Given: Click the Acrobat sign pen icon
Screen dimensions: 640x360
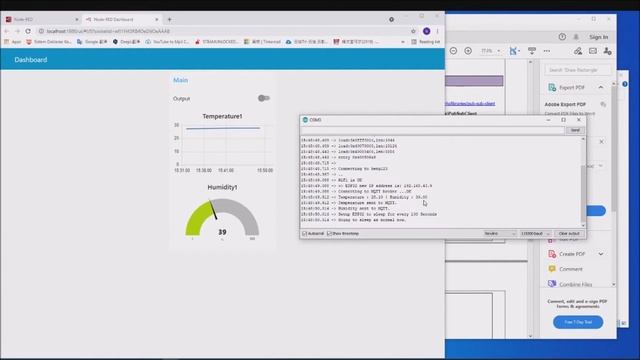Looking at the screenshot, I should (x=578, y=51).
